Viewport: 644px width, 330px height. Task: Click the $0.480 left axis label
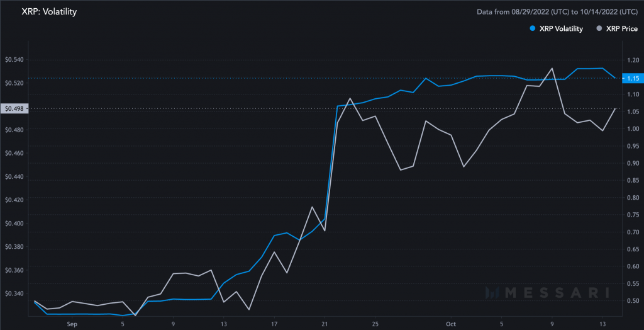coord(14,130)
